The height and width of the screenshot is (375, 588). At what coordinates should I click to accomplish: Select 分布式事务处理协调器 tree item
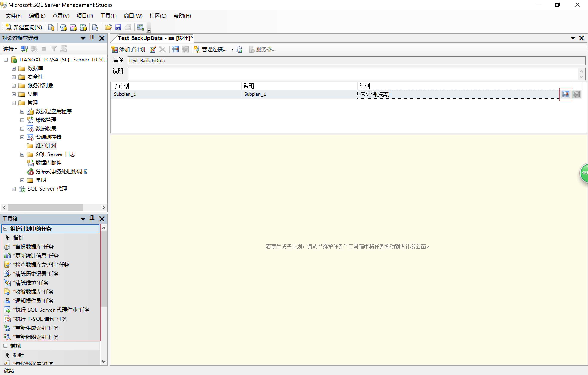pyautogui.click(x=61, y=172)
